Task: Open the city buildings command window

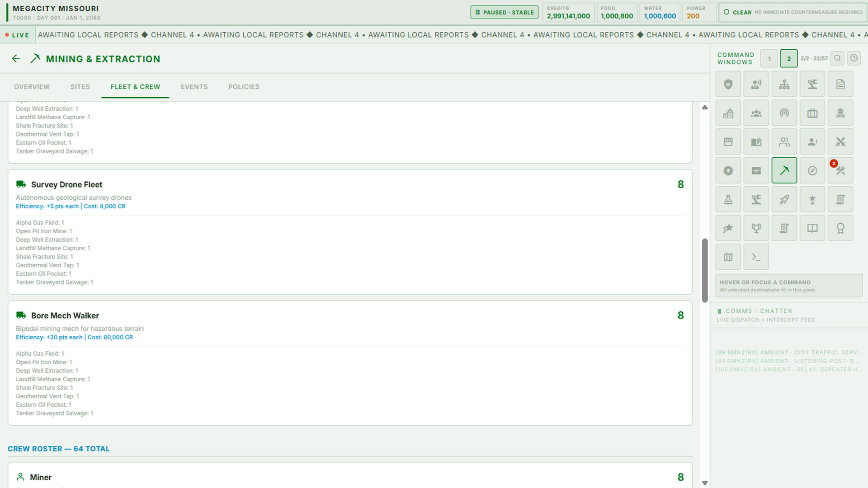Action: pos(728,113)
